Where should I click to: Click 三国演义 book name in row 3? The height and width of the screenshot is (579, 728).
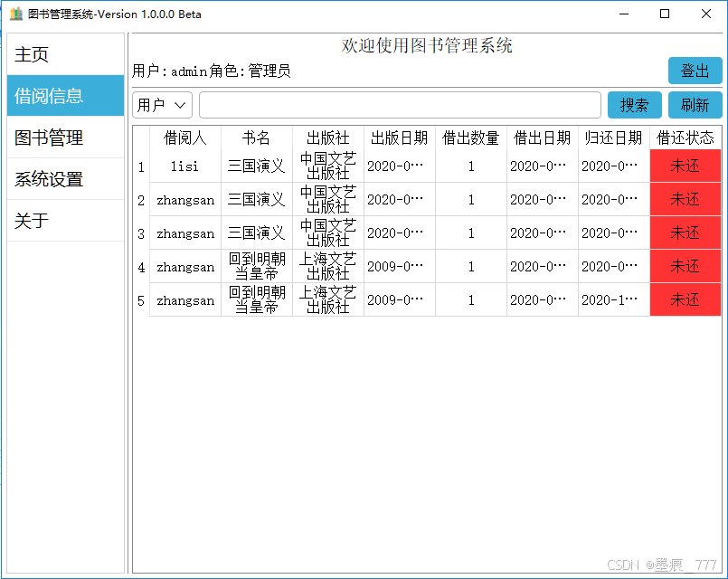click(x=257, y=233)
